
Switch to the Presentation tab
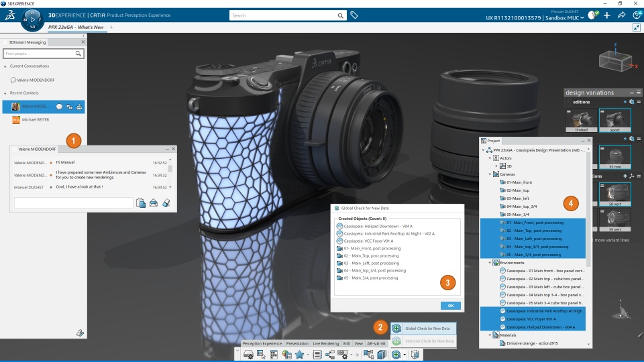297,343
